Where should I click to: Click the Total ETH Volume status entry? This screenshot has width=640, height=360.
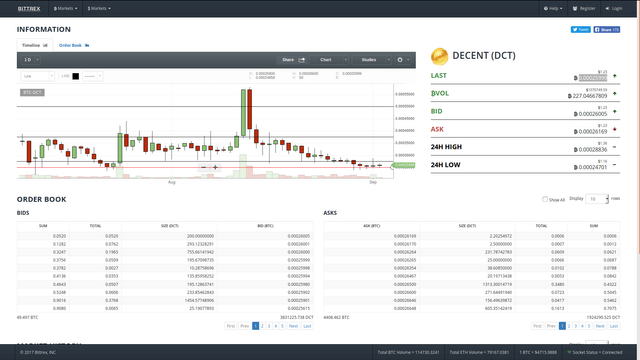pyautogui.click(x=479, y=352)
